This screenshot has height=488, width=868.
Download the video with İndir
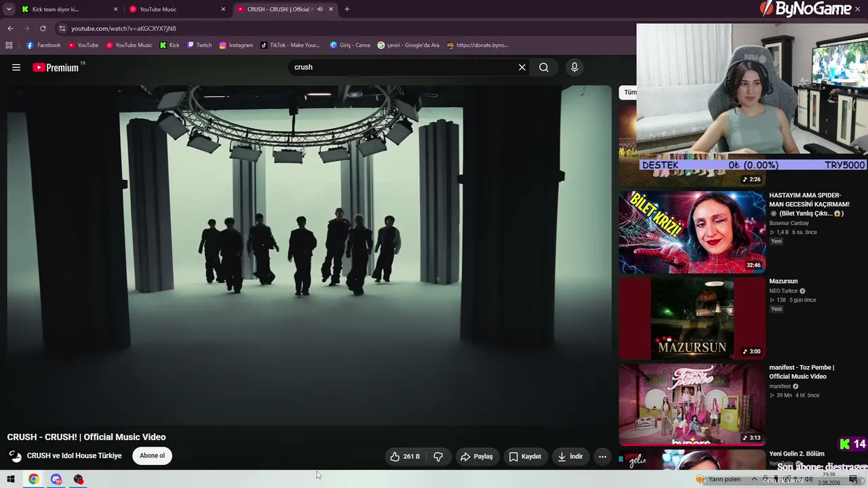570,457
